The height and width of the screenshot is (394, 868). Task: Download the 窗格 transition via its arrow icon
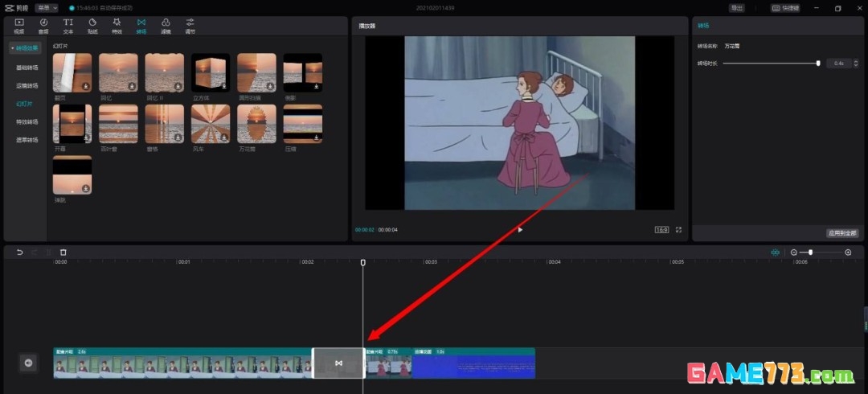(178, 137)
